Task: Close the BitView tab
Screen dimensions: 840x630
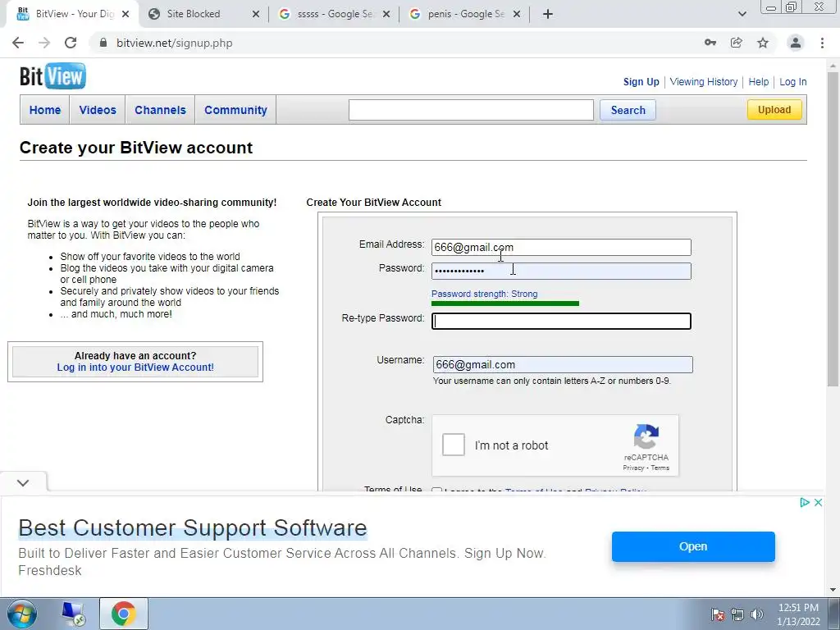Action: 126,14
